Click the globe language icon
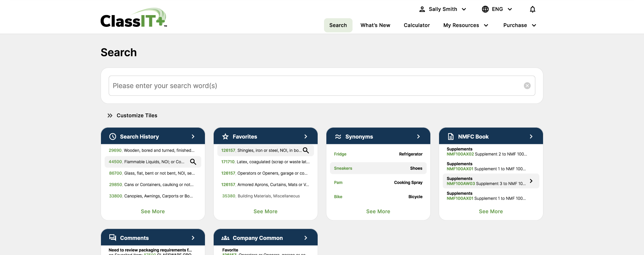This screenshot has height=255, width=644. pyautogui.click(x=485, y=9)
